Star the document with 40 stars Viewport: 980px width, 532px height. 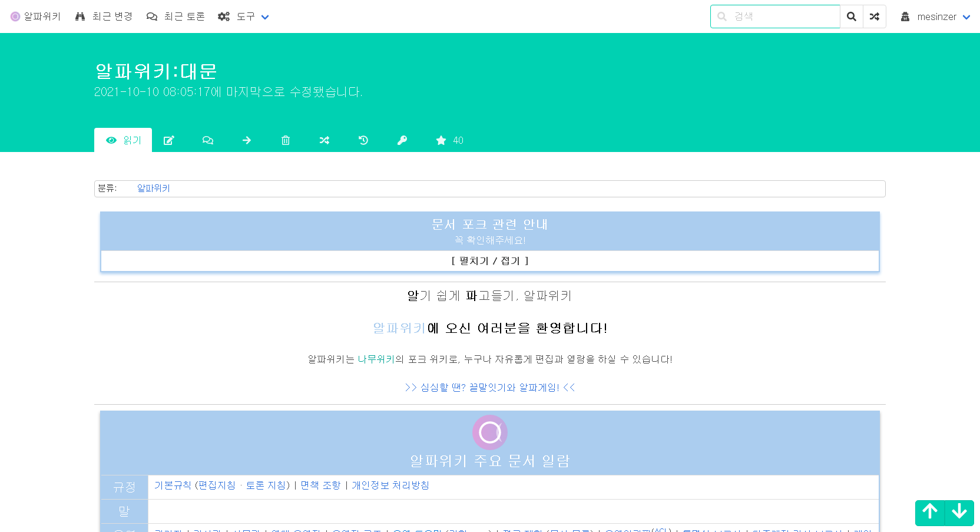click(x=449, y=140)
